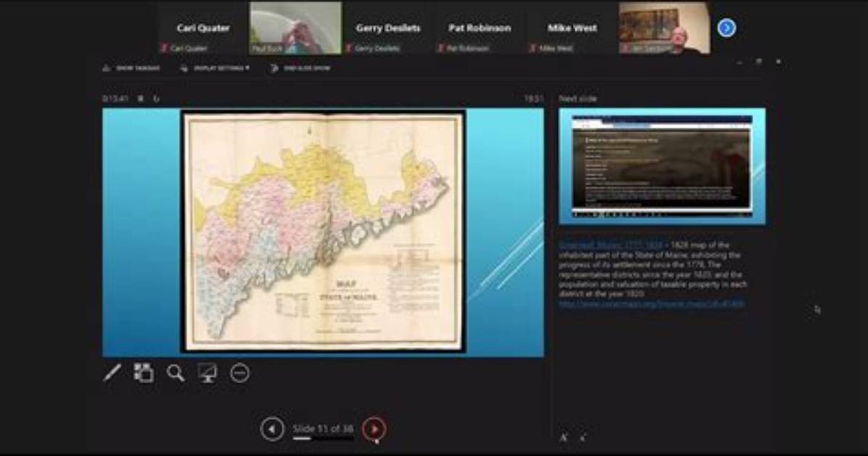Click End Slide Show
The height and width of the screenshot is (456, 868).
pos(300,68)
